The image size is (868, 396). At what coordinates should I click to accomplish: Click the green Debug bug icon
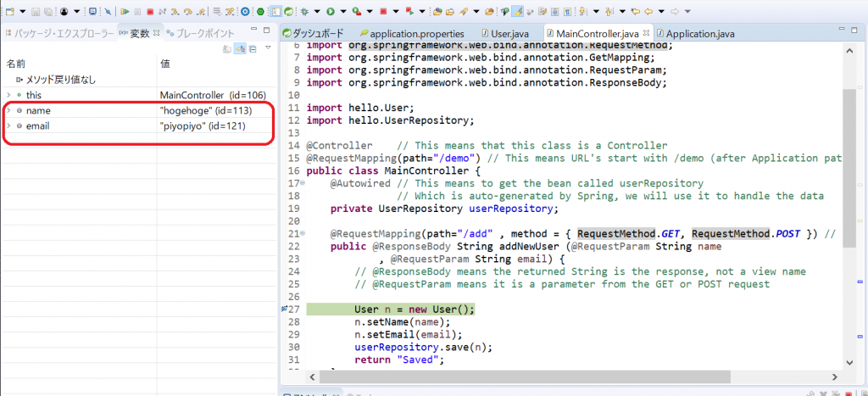point(303,12)
